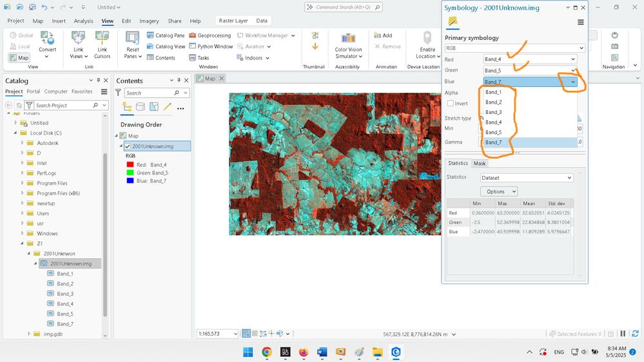The height and width of the screenshot is (362, 644).
Task: Focus the Command Search box
Action: (344, 7)
